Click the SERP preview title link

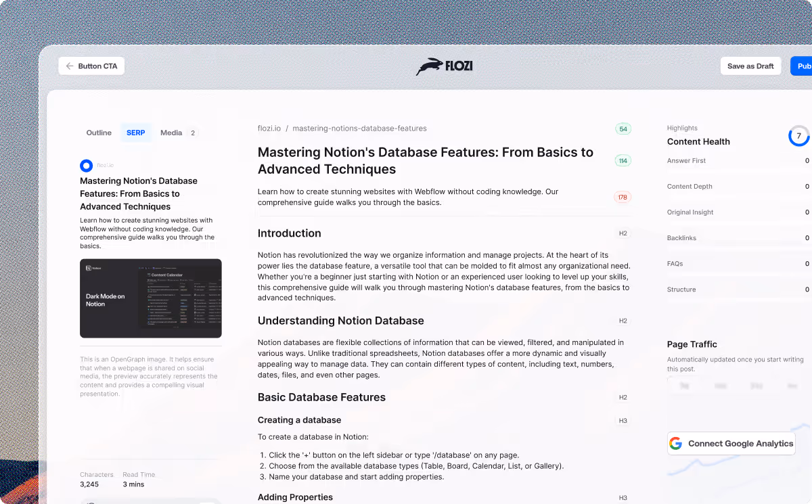click(x=139, y=193)
